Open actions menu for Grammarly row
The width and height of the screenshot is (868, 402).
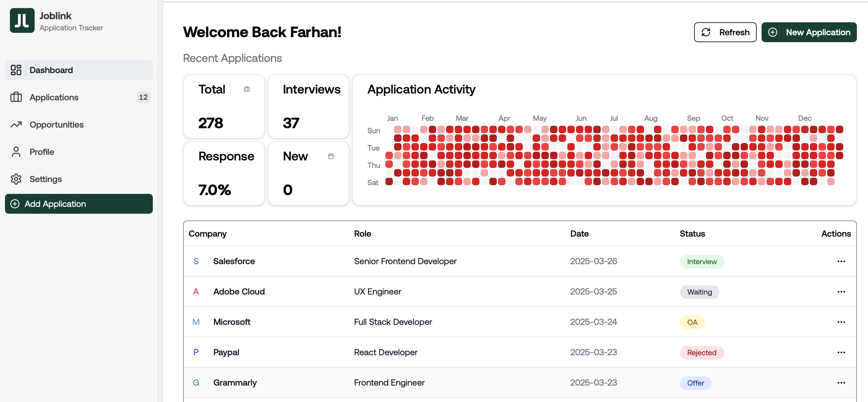tap(841, 383)
